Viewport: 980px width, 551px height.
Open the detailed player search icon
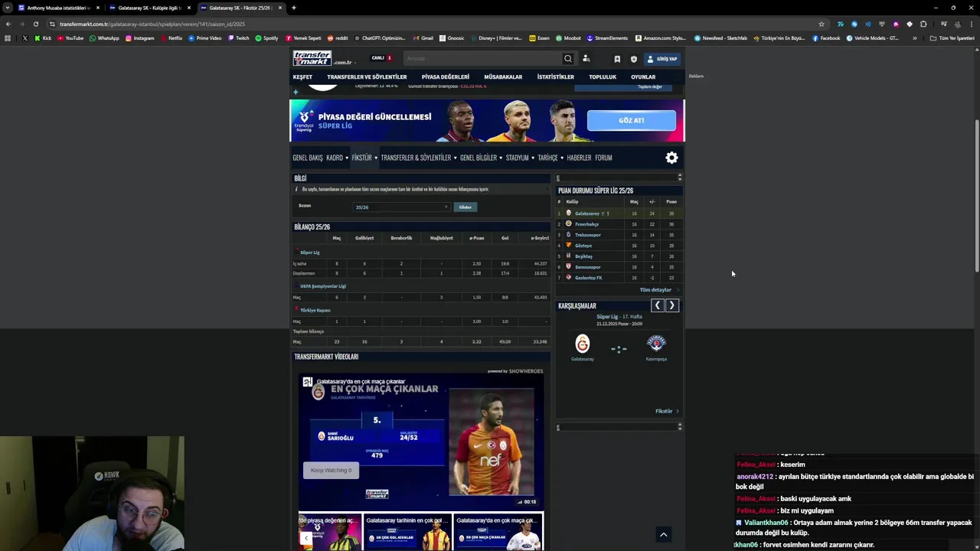(x=586, y=58)
